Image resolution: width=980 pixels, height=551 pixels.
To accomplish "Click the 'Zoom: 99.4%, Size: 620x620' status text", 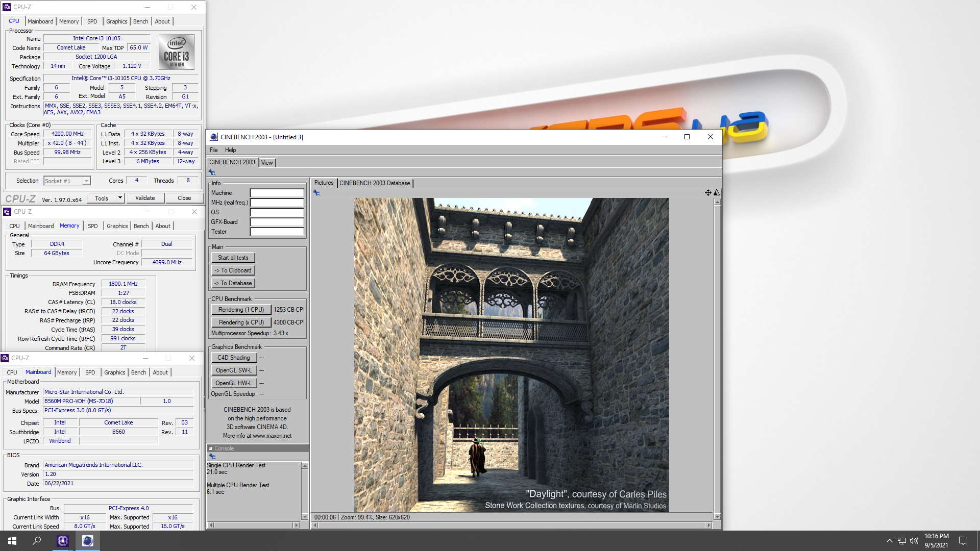I will (375, 517).
